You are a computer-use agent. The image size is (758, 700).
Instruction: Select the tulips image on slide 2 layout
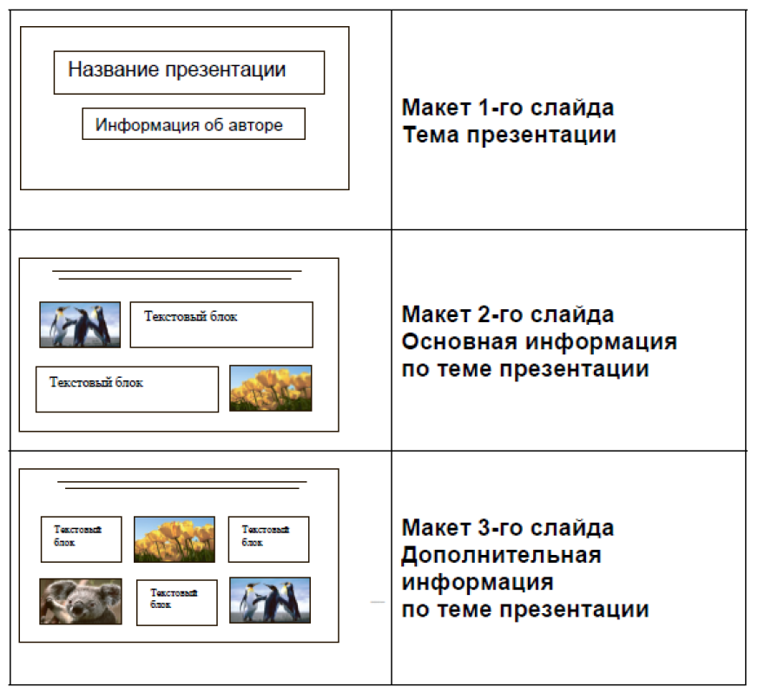(x=271, y=388)
